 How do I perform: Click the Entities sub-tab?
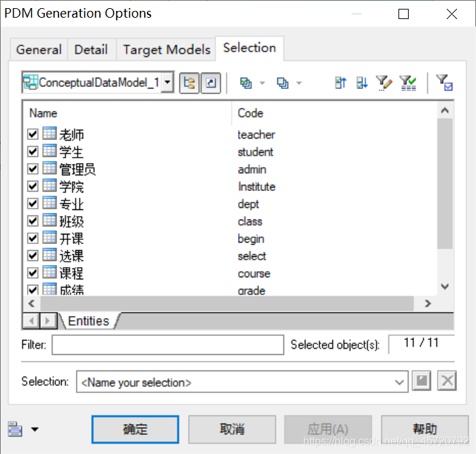(x=88, y=321)
